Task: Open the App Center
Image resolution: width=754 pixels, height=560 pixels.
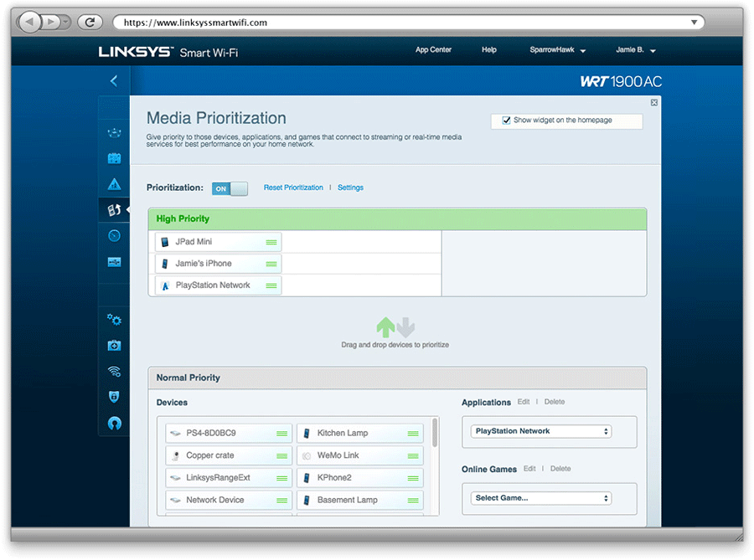Action: 433,49
